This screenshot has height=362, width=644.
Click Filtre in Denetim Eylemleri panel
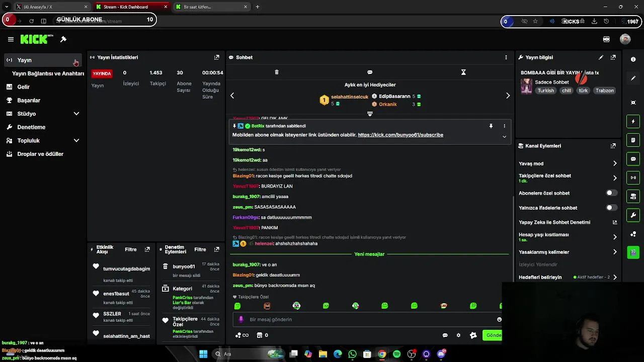coord(200,249)
